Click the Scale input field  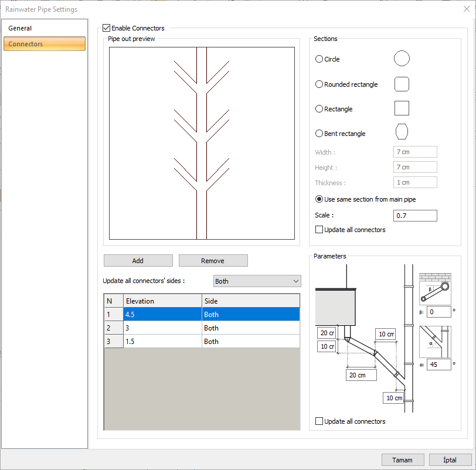(x=415, y=216)
